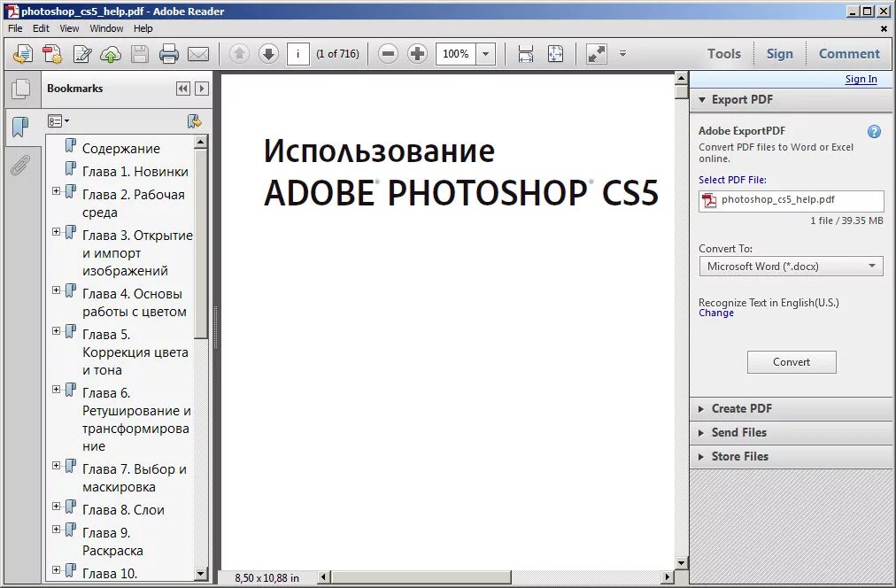Click the photoshop_cs5_help.pdf file icon
The image size is (896, 588).
tap(709, 200)
